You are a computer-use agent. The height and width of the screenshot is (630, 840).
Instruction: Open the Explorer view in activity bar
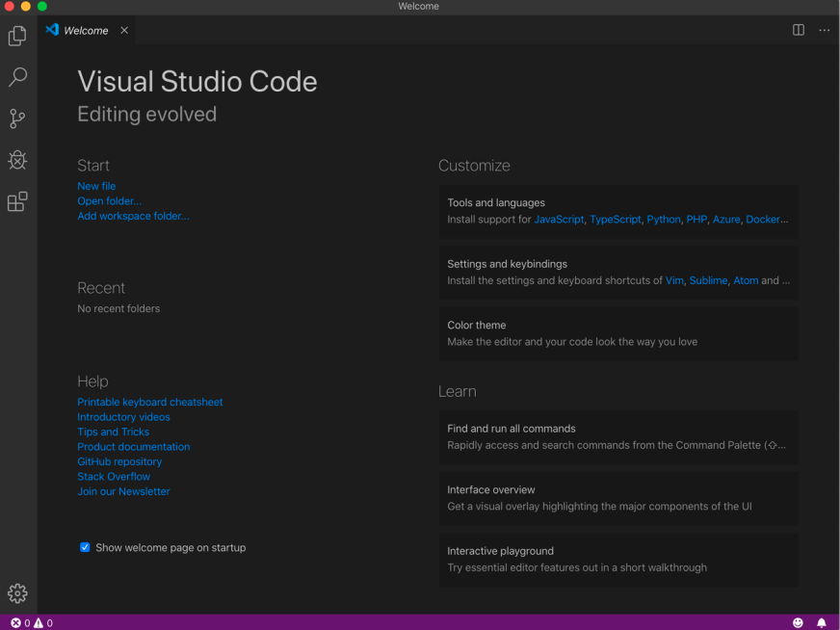click(17, 37)
